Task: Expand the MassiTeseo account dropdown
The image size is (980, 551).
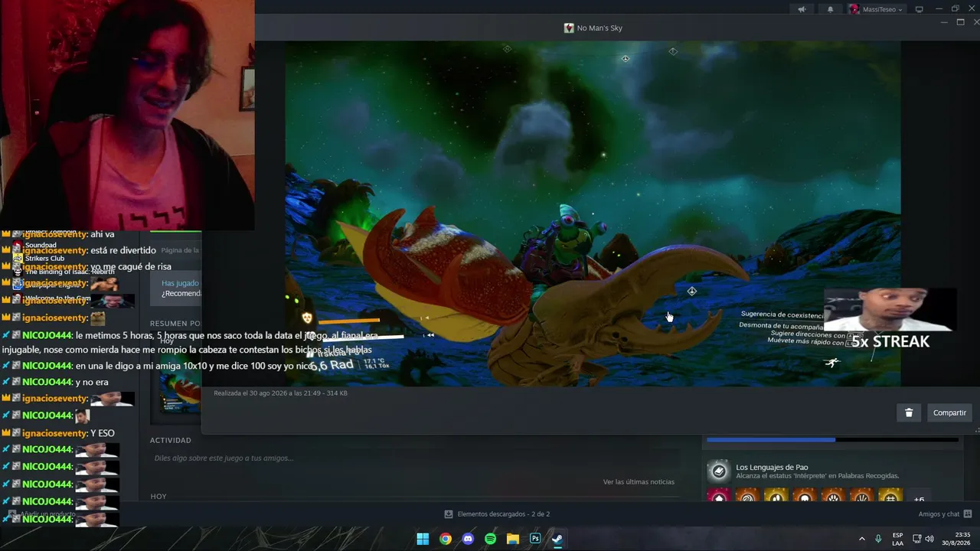Action: [x=884, y=9]
